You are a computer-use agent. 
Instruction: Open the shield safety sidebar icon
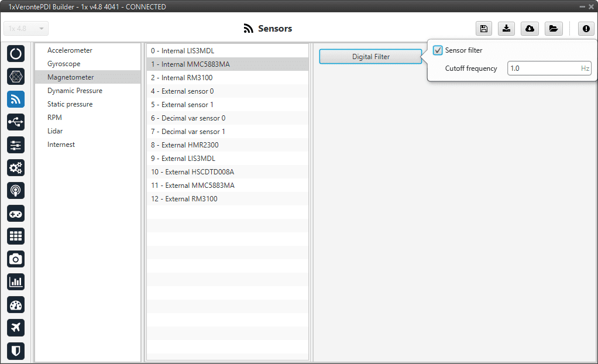point(16,351)
